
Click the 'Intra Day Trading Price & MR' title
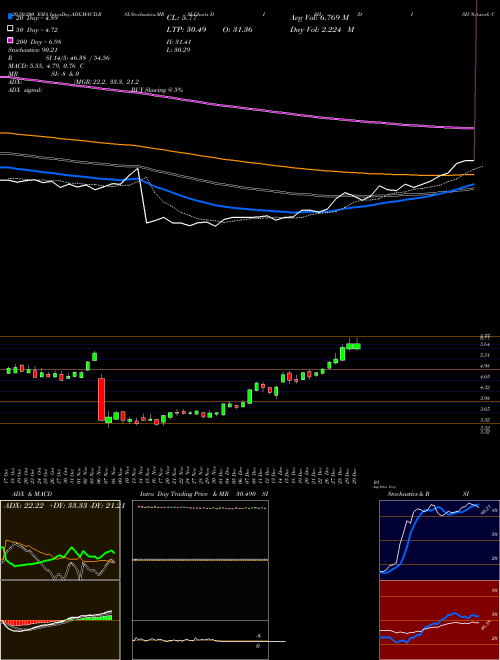pyautogui.click(x=184, y=494)
